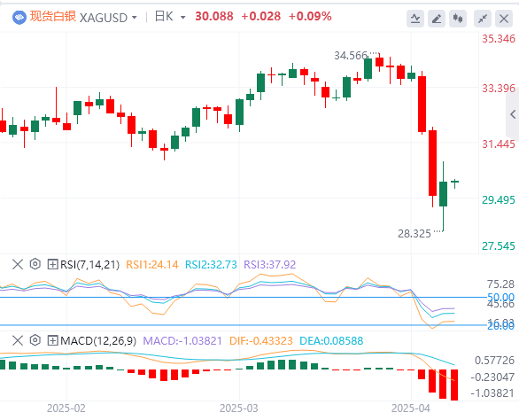Activate the pencil drawing tool

[x=437, y=19]
